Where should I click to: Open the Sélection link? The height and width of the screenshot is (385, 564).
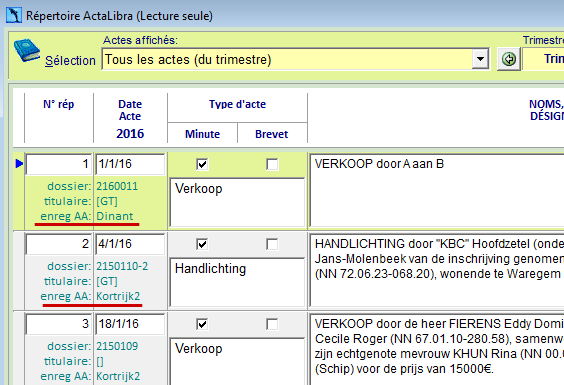click(x=70, y=60)
